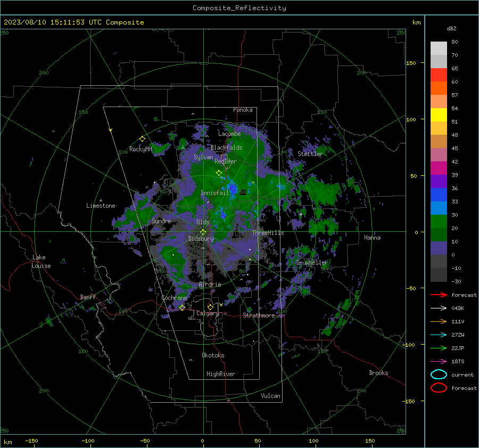
Task: Click the yellow 51-54 dBZ swatch
Action: pos(439,115)
